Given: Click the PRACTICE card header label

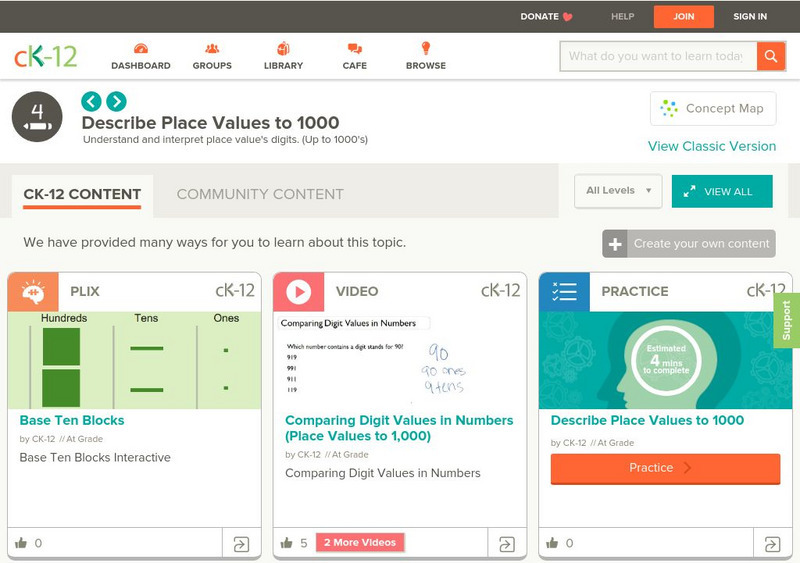Looking at the screenshot, I should (635, 291).
